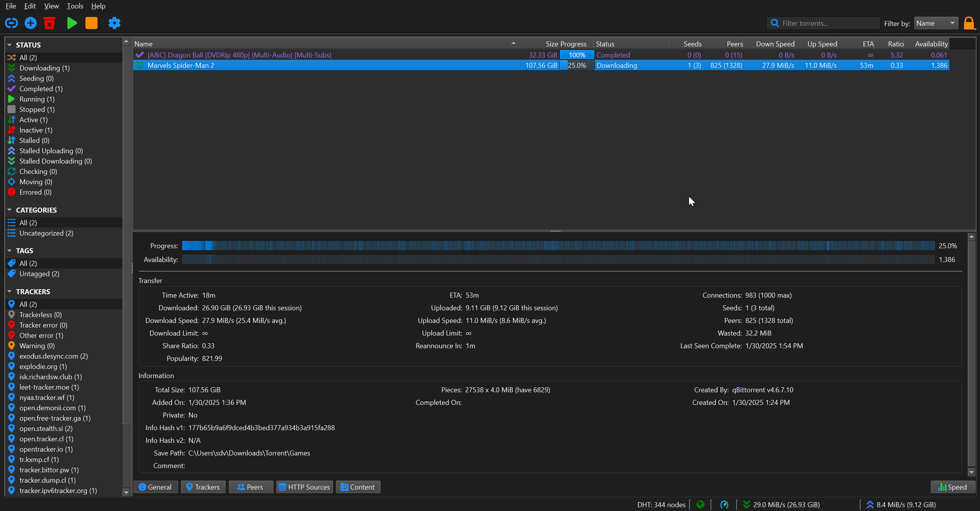Toggle the Speed graph button
This screenshot has width=980, height=511.
(953, 487)
